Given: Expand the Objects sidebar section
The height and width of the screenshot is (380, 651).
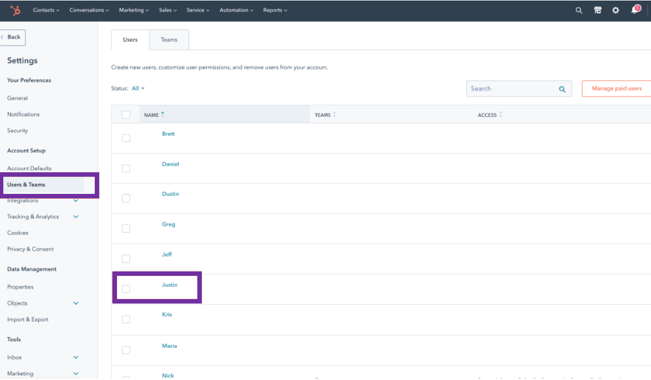Looking at the screenshot, I should (76, 303).
